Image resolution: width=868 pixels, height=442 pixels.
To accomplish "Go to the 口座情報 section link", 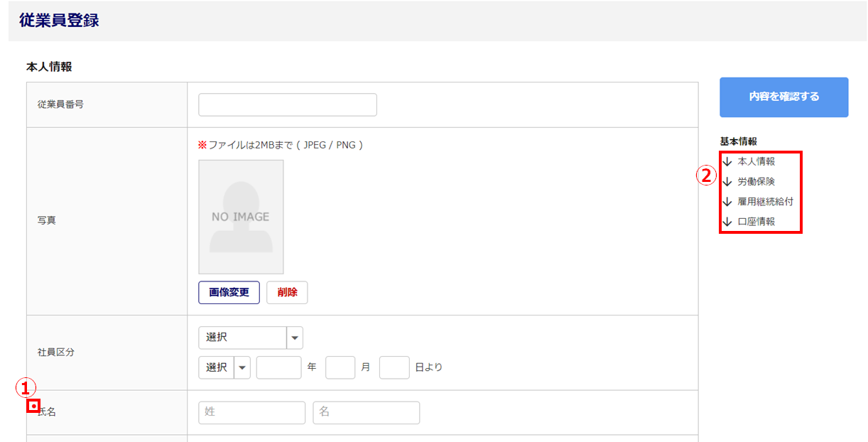I will tap(756, 222).
